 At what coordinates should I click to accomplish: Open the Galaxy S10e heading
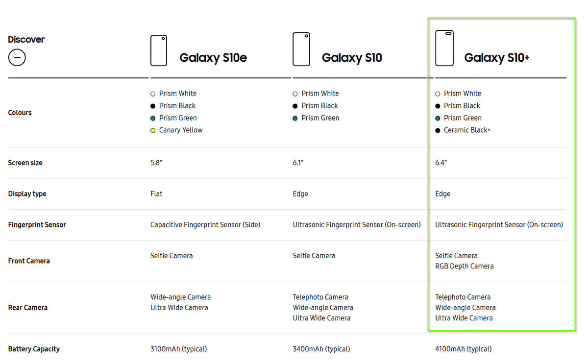(213, 58)
